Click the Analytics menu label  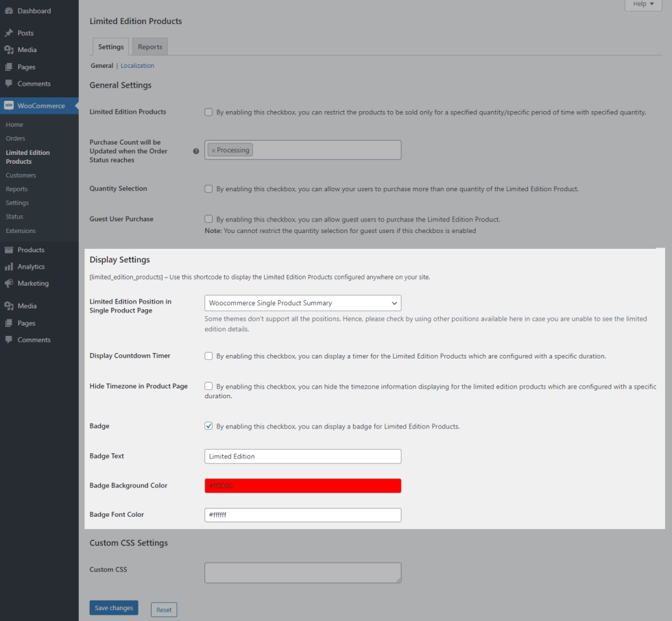coord(31,267)
